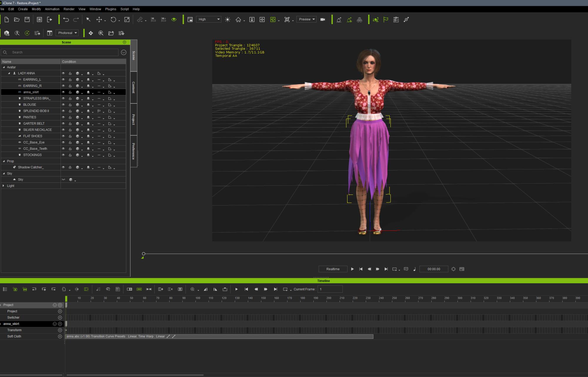Open the Scene search filter dropdown
This screenshot has width=588, height=377.
pyautogui.click(x=124, y=52)
